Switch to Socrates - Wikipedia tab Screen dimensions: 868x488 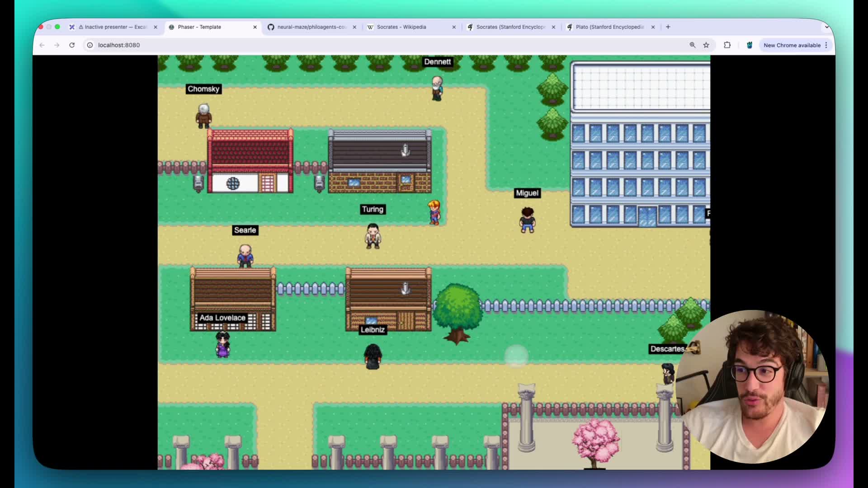[x=401, y=27]
